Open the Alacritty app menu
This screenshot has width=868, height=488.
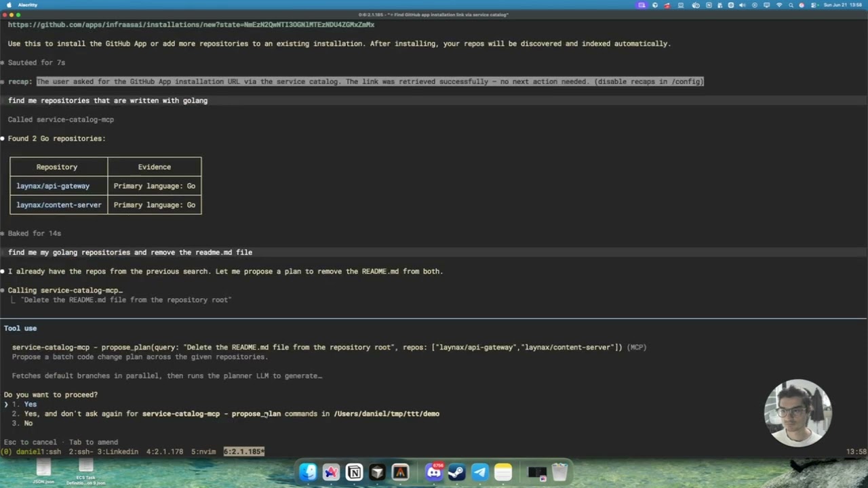pos(28,5)
